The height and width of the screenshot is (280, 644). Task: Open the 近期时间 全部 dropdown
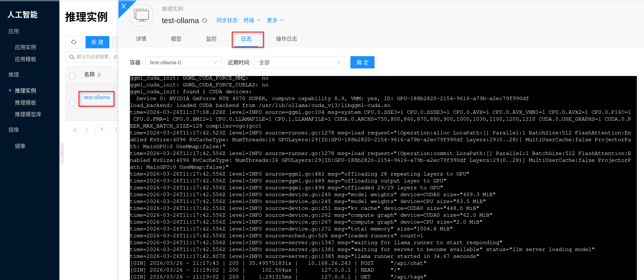coord(300,63)
